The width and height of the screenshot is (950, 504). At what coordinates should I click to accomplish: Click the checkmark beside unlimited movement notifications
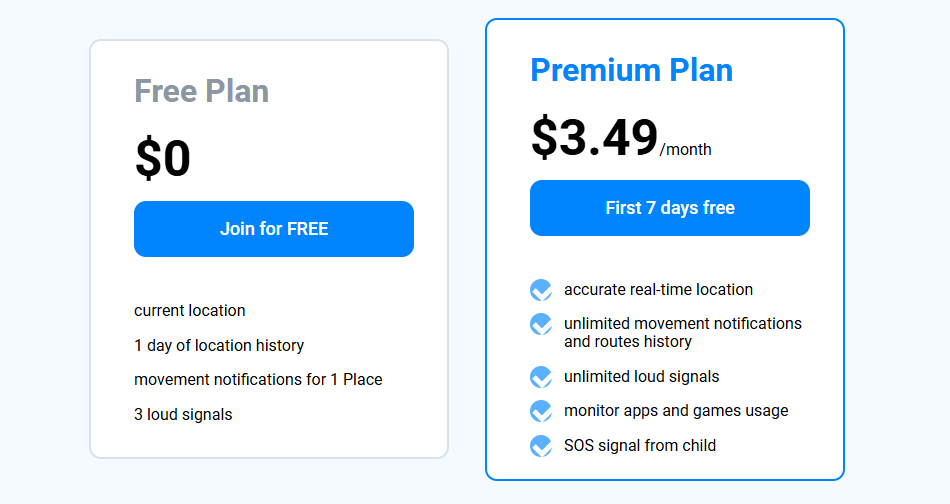coord(541,324)
